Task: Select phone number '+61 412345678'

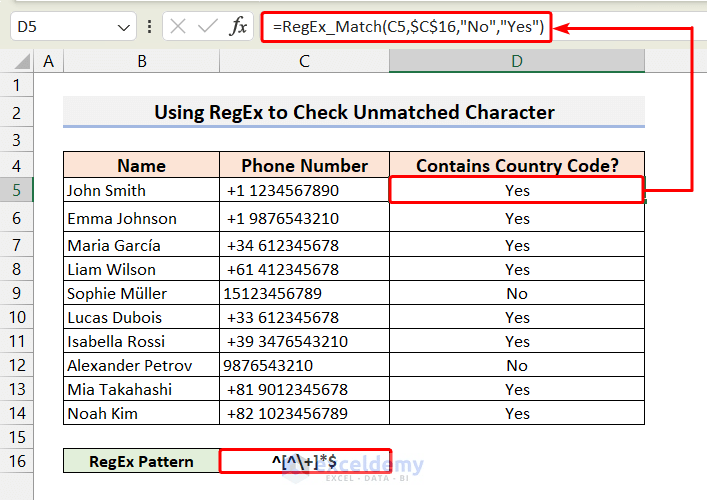Action: click(304, 269)
